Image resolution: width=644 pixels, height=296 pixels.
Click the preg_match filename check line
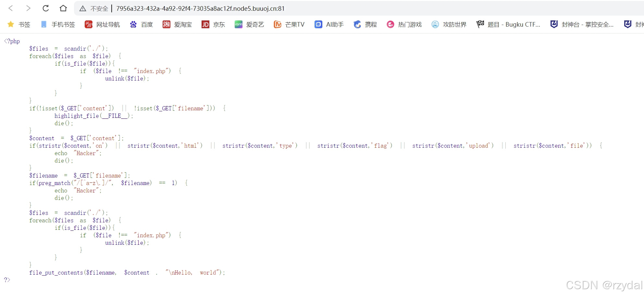pos(108,183)
